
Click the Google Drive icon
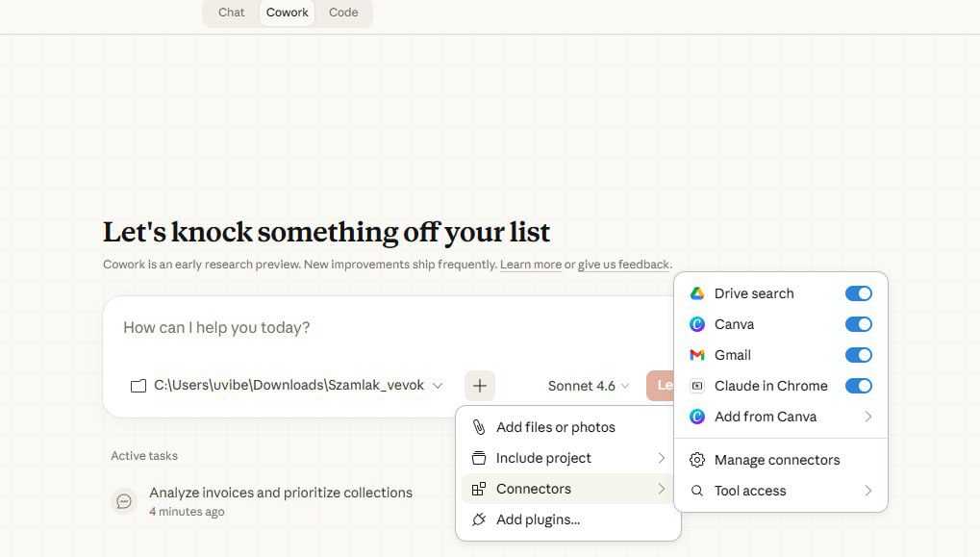[x=697, y=293]
